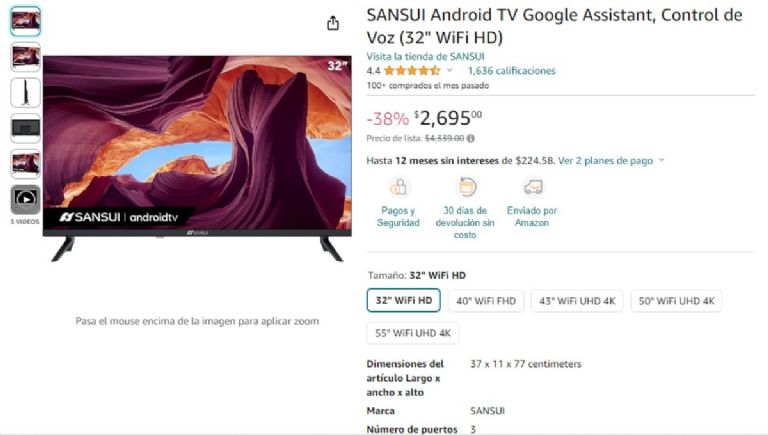Click the 30 días de devolución icon

pos(466,187)
